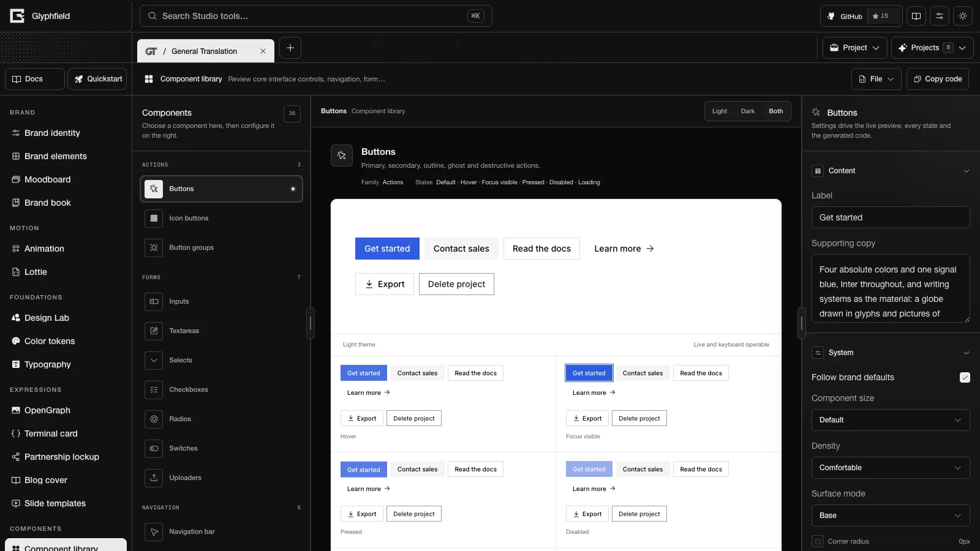Switch preview to Light theme
Image resolution: width=980 pixels, height=551 pixels.
[720, 111]
